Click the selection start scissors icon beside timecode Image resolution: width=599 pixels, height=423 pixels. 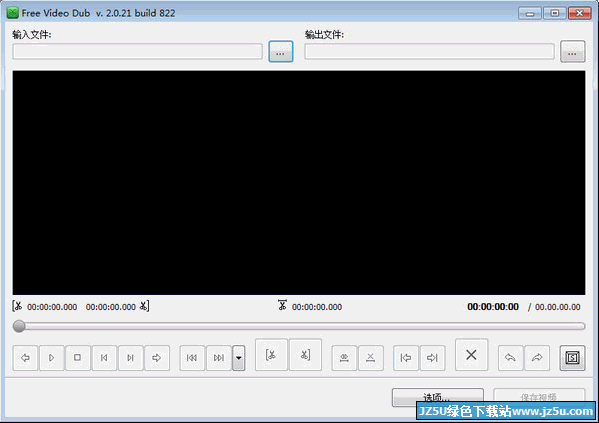17,306
